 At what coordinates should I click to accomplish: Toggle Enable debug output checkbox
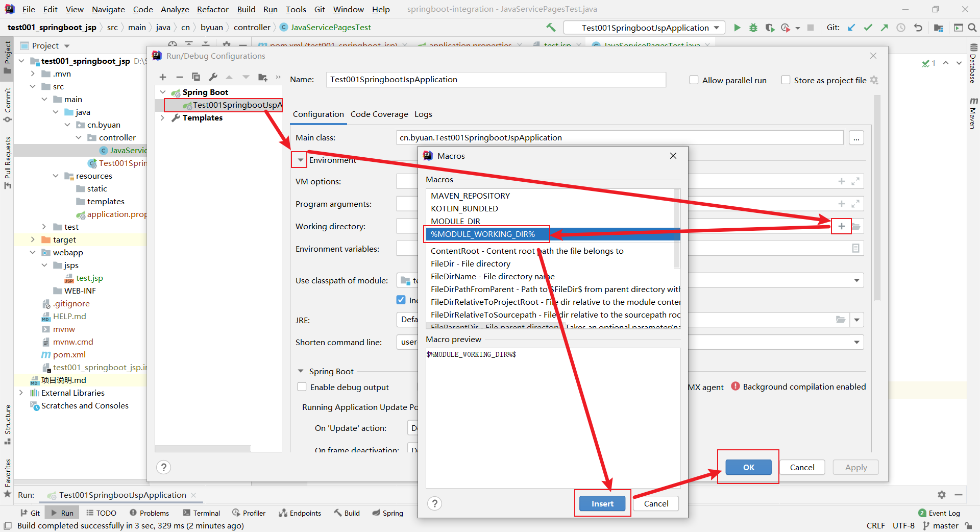302,387
